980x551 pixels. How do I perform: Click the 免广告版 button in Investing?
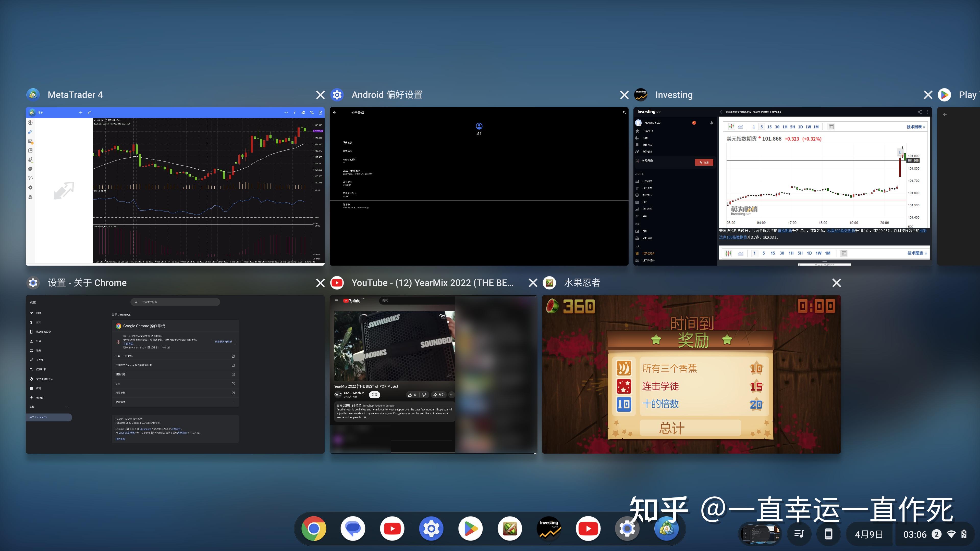click(704, 162)
